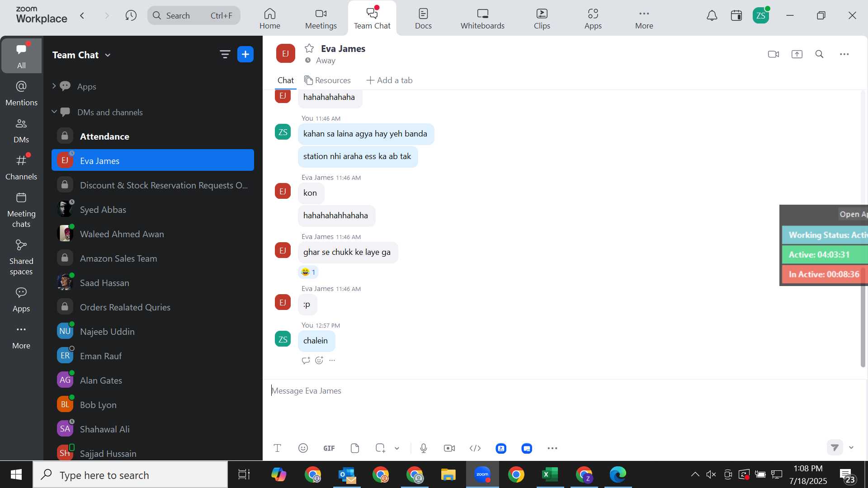Screen dimensions: 868x488
Task: Open Meeting chats in sidebar
Action: 21,210
